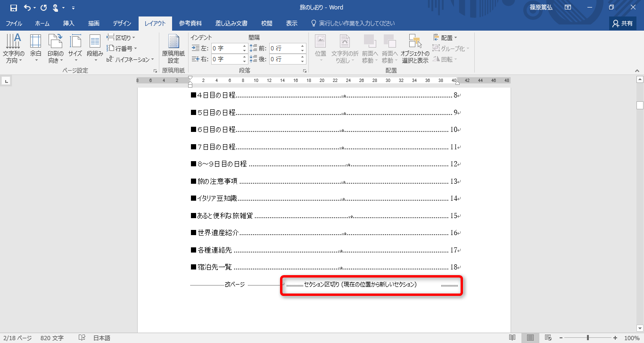Click the zoom out minus button
The width and height of the screenshot is (644, 343).
pos(561,338)
